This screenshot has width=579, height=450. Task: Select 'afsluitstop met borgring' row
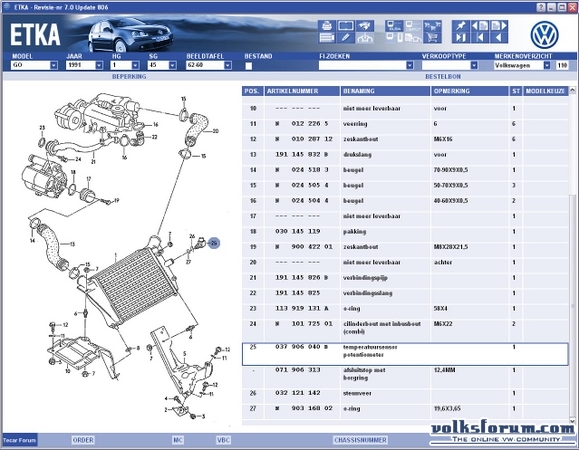tap(405, 377)
